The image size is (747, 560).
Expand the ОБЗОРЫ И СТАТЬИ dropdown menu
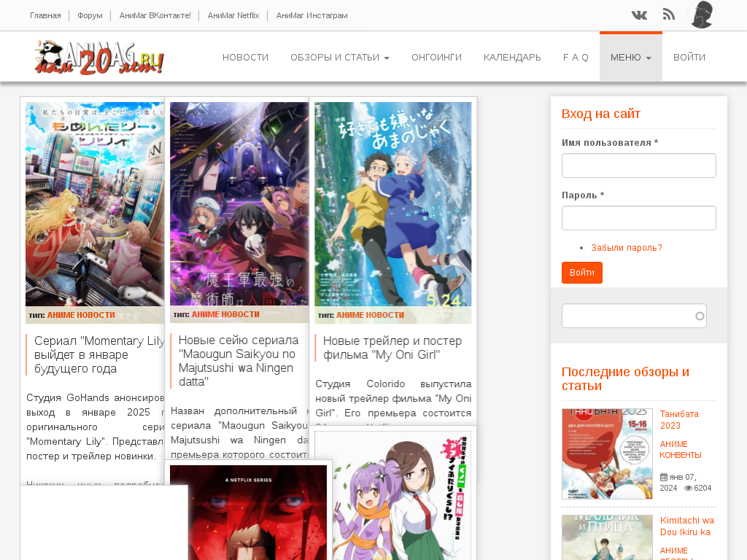coord(340,57)
